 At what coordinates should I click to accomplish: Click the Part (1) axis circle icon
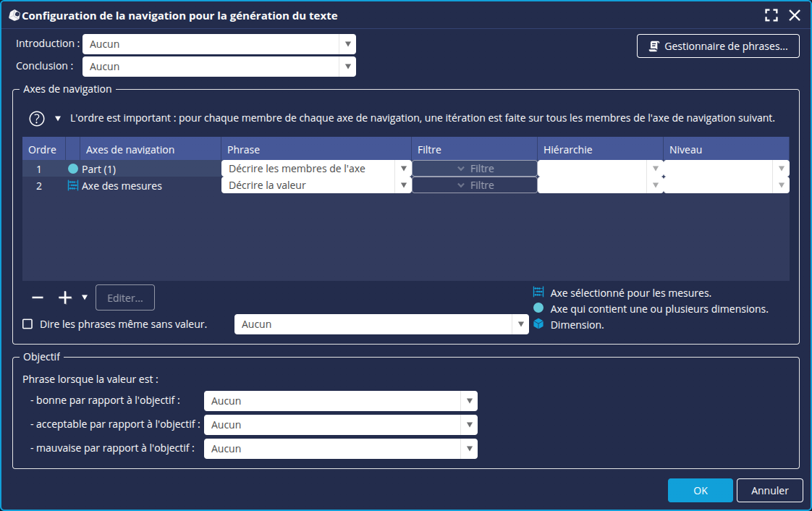pyautogui.click(x=72, y=169)
